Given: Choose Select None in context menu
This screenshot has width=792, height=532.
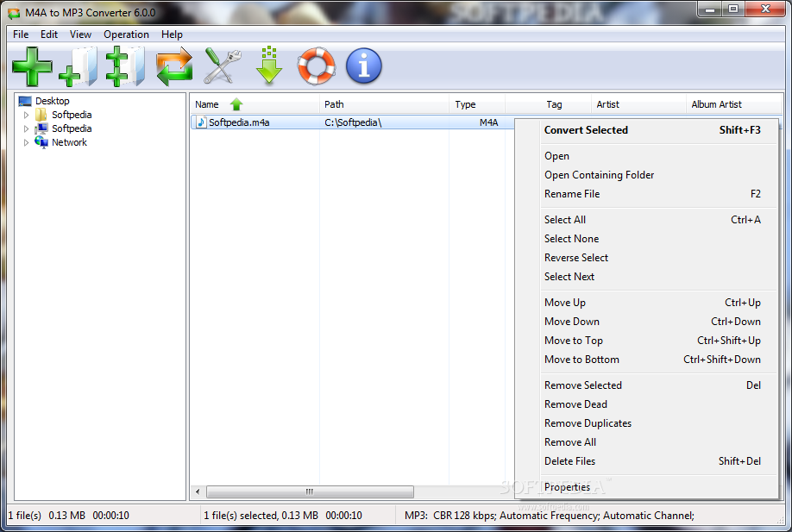Looking at the screenshot, I should pyautogui.click(x=646, y=239).
